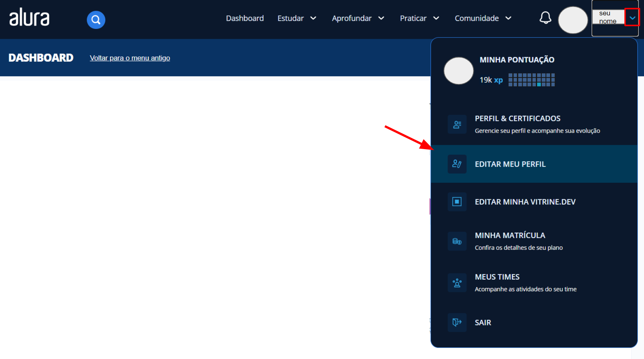Click the Vitrine.dev square icon
This screenshot has height=359, width=644.
[x=457, y=202]
